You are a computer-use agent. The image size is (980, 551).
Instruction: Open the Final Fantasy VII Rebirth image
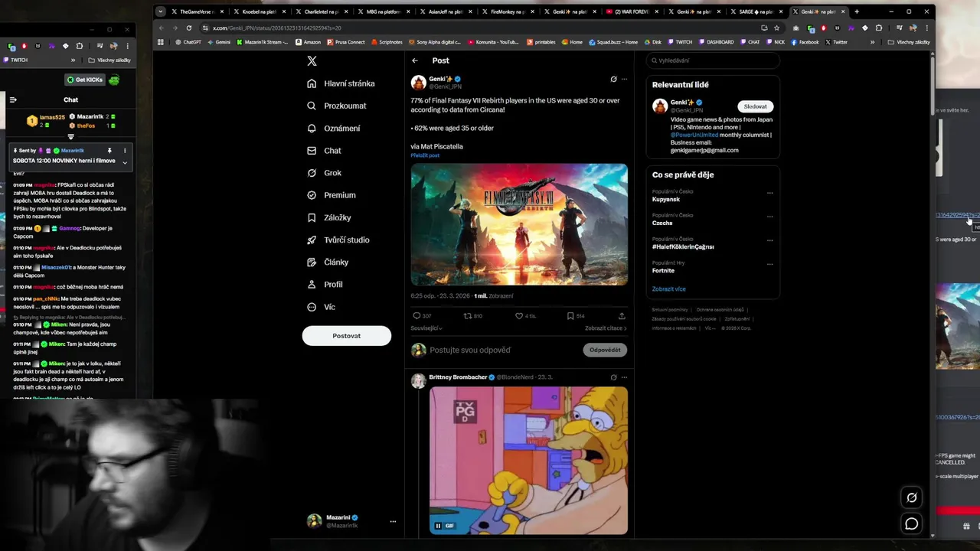519,224
